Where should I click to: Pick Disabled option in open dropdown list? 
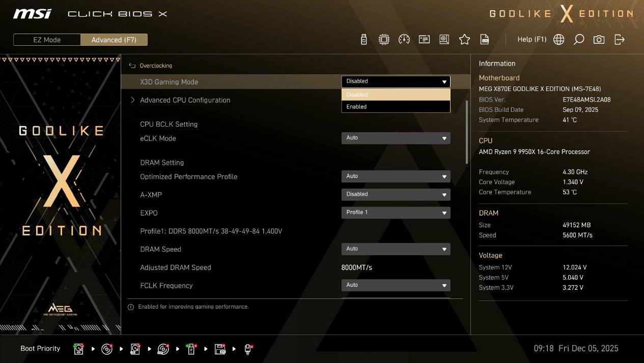click(x=396, y=95)
